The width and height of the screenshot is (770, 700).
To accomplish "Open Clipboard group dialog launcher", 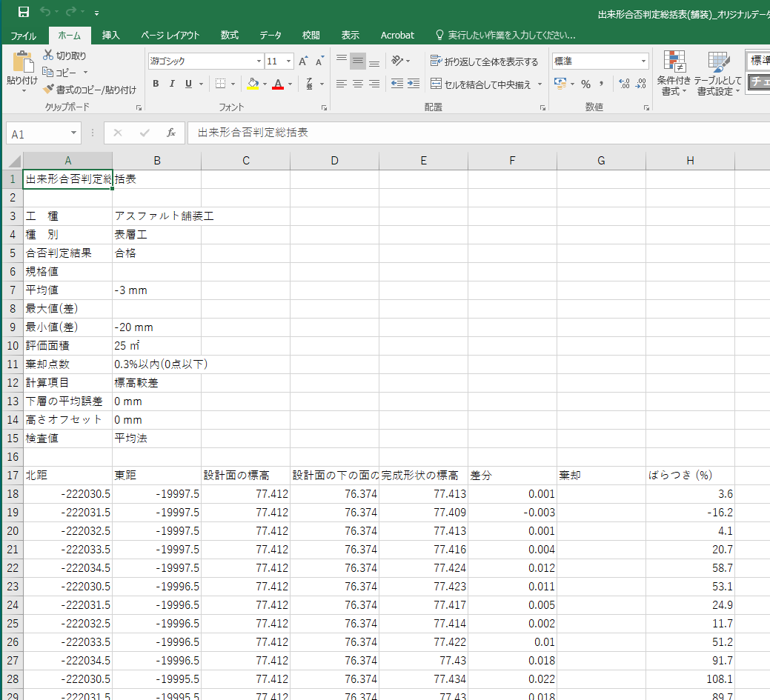I will click(x=139, y=107).
